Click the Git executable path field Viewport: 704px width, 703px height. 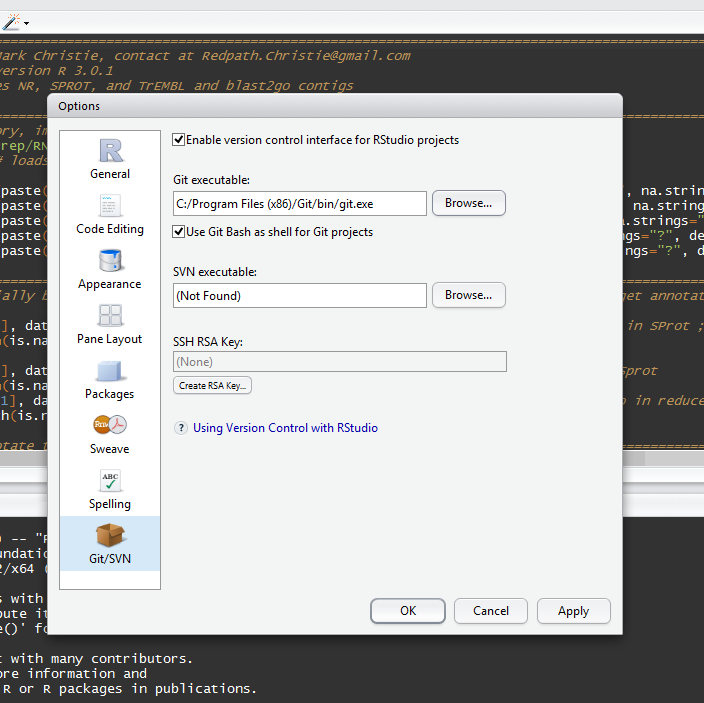(300, 203)
